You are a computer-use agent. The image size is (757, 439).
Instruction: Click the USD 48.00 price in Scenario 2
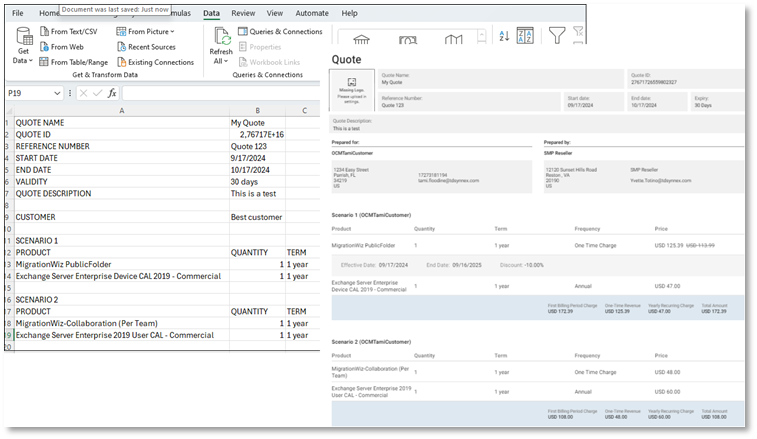pyautogui.click(x=667, y=372)
